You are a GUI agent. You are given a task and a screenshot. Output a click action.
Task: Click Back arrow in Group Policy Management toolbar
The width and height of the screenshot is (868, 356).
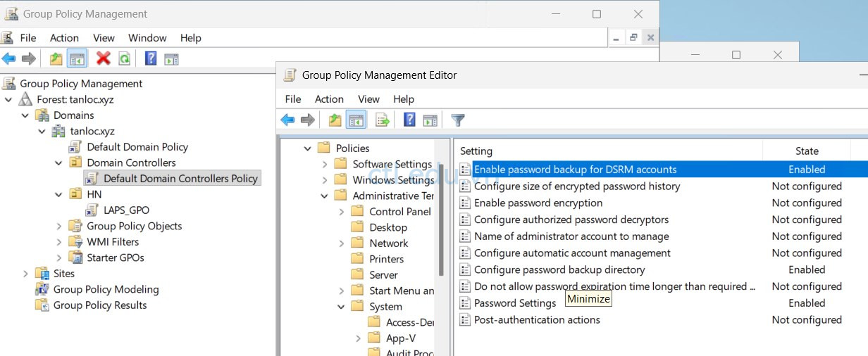[x=8, y=59]
